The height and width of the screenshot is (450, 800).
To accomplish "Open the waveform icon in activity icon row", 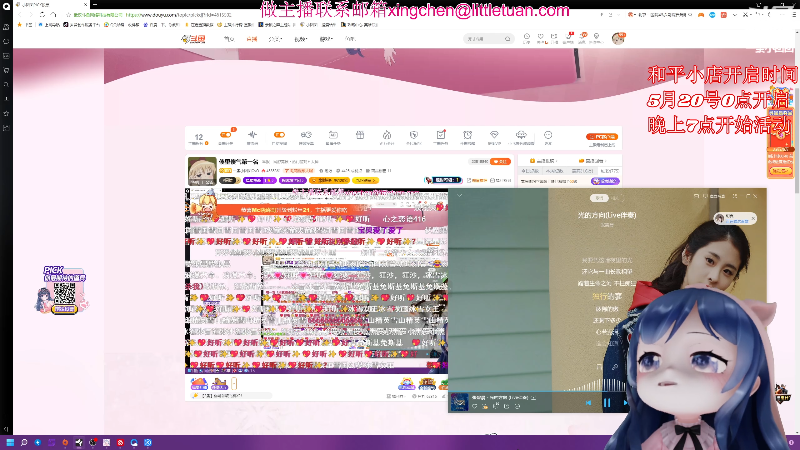I will pos(253,136).
